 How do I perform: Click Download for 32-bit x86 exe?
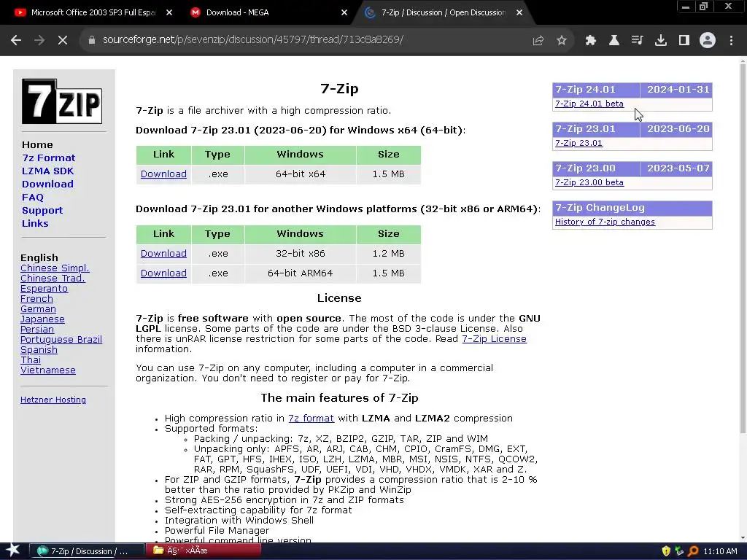(163, 254)
